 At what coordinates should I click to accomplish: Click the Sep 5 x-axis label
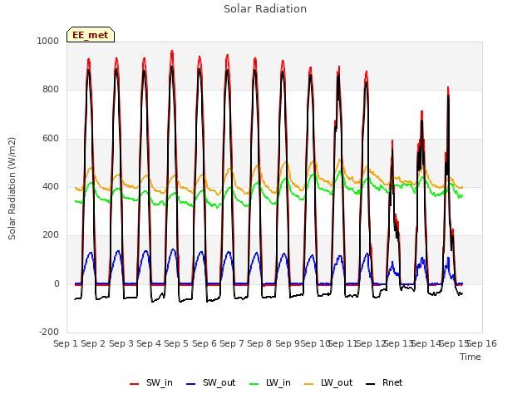point(176,343)
